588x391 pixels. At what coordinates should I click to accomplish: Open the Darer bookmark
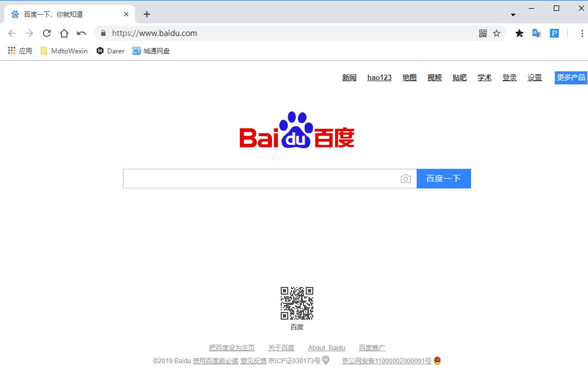110,51
